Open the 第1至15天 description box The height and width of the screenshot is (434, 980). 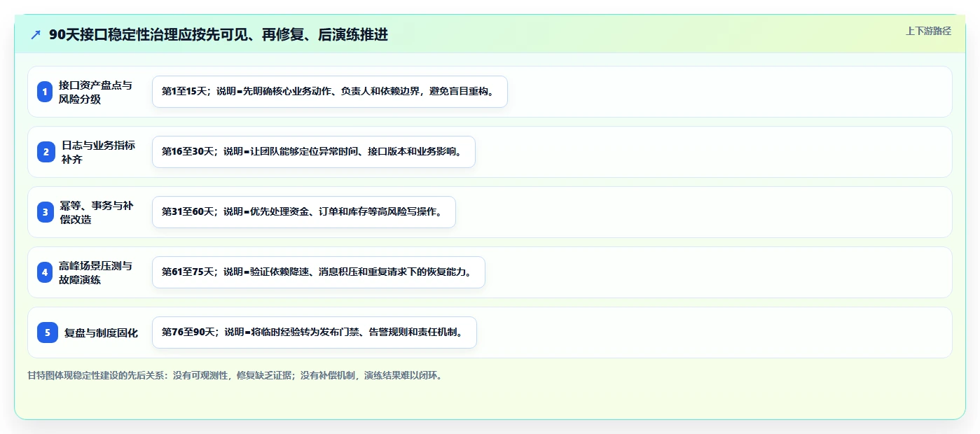[x=330, y=92]
